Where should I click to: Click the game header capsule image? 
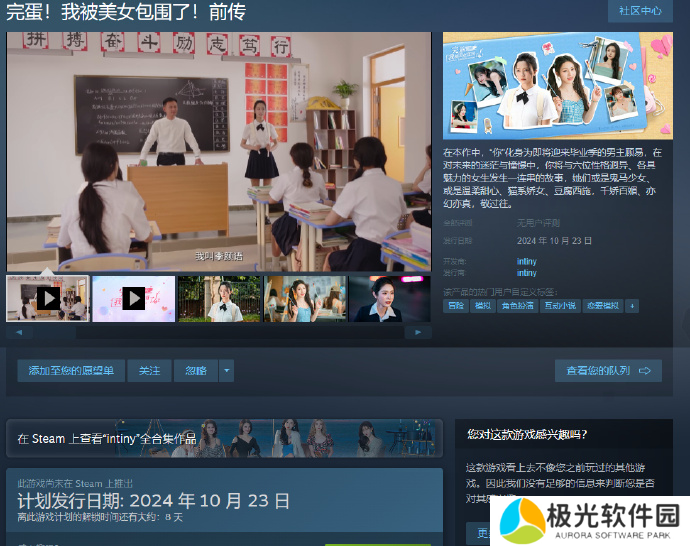tap(558, 86)
